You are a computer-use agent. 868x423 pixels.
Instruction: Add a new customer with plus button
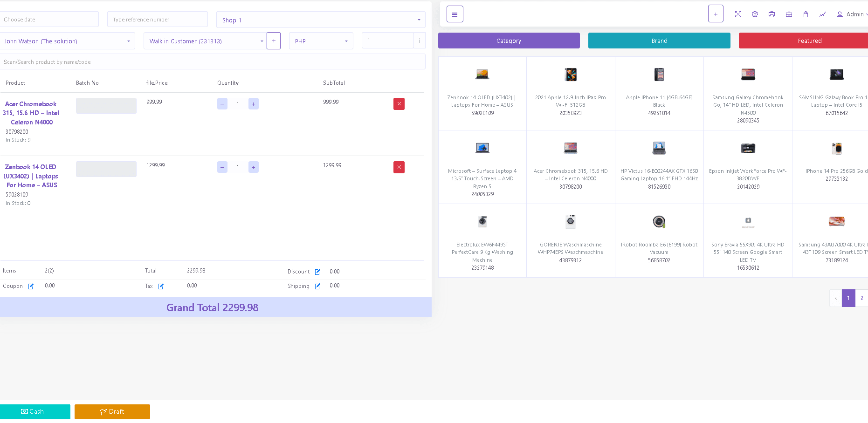(x=274, y=41)
